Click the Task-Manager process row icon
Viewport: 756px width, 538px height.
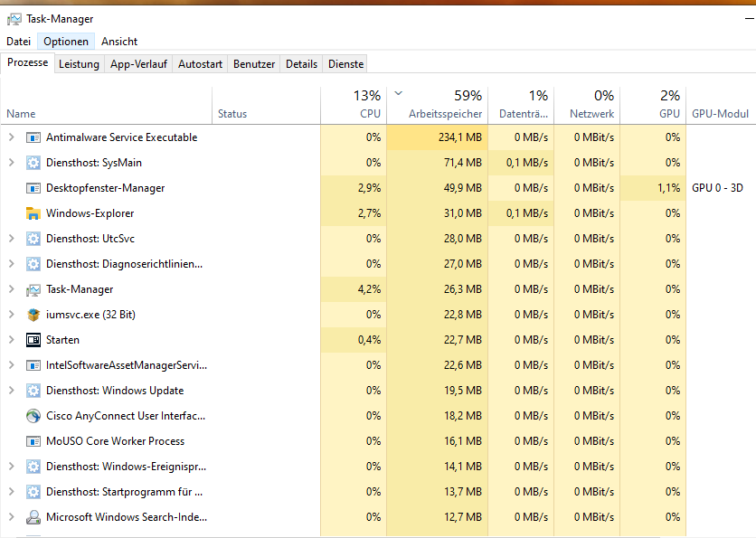33,289
